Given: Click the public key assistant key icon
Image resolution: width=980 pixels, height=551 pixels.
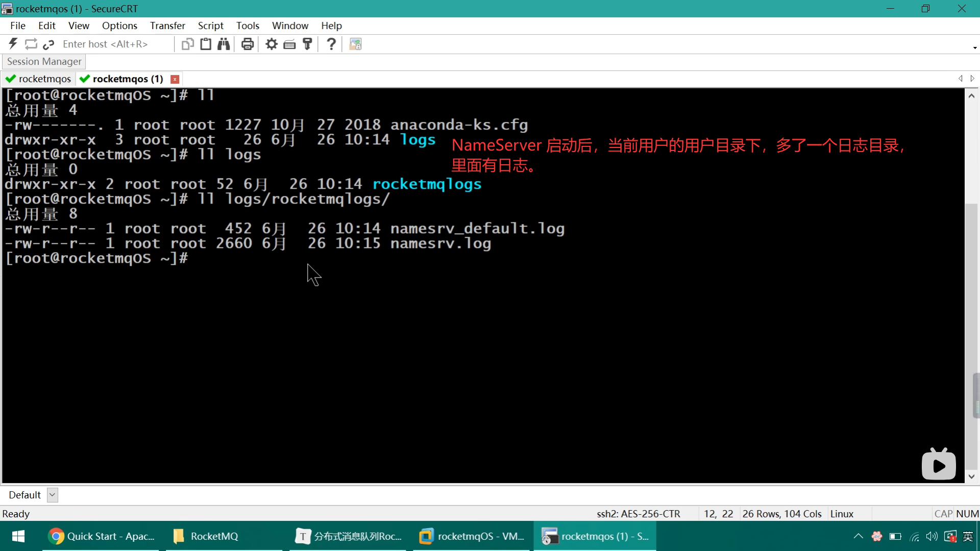Looking at the screenshot, I should point(307,44).
